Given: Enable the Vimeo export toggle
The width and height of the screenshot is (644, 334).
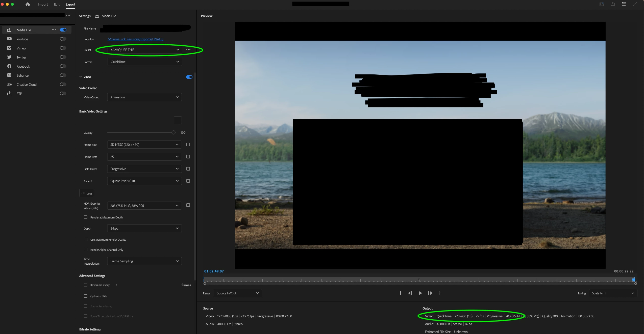Looking at the screenshot, I should click(63, 48).
